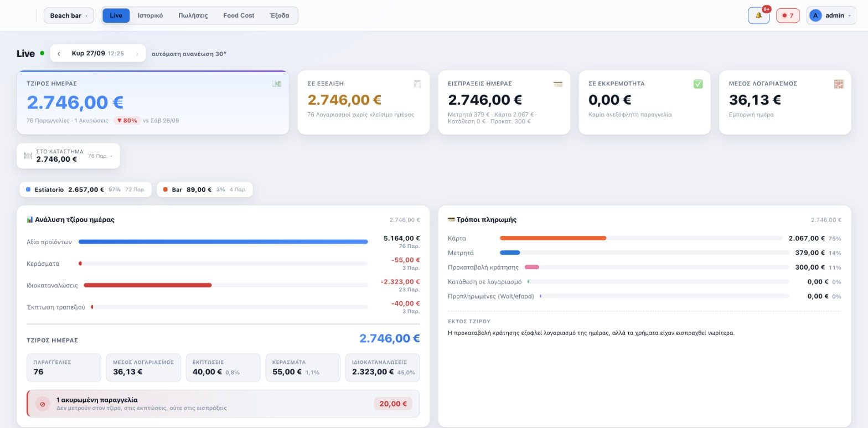This screenshot has width=868, height=428.
Task: Click the card icon on the Εισπράξεις ημέρας card
Action: pyautogui.click(x=558, y=84)
